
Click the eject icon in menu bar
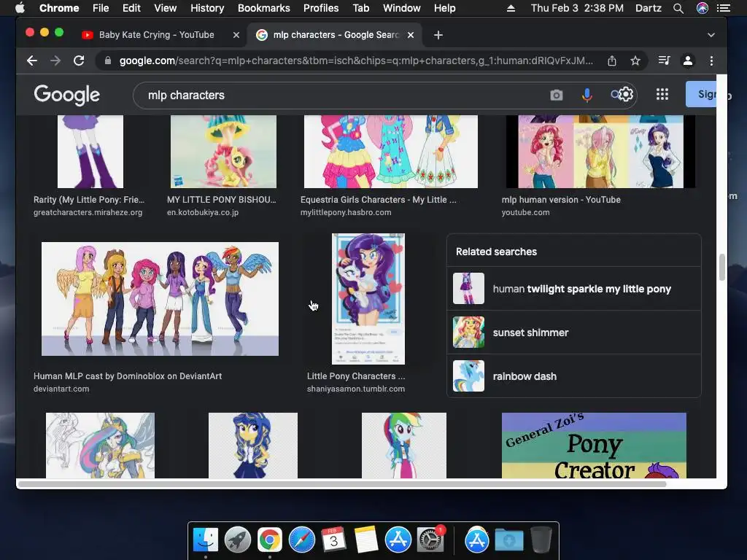tap(511, 8)
